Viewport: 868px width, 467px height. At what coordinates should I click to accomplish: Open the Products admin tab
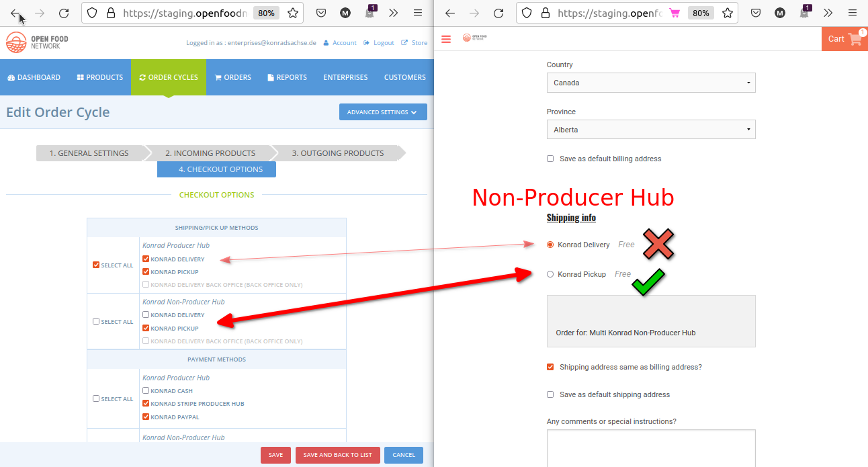pyautogui.click(x=99, y=77)
